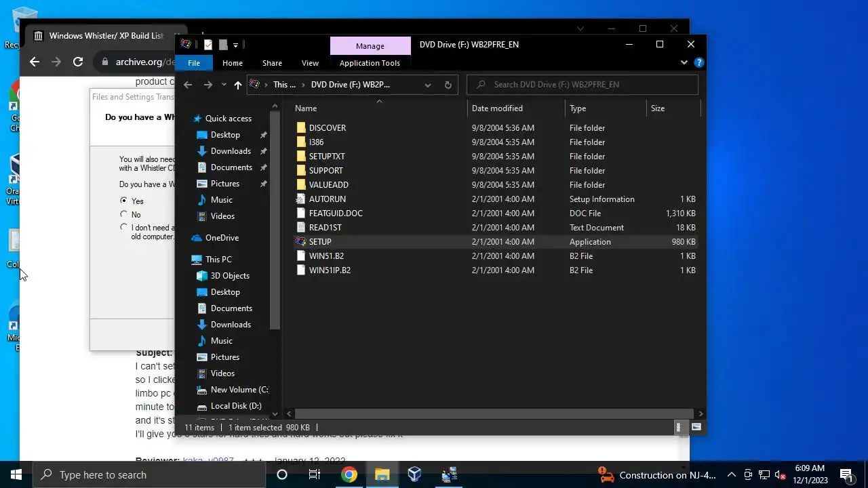The image size is (868, 488).
Task: Open Chrome from the taskbar
Action: 349,474
